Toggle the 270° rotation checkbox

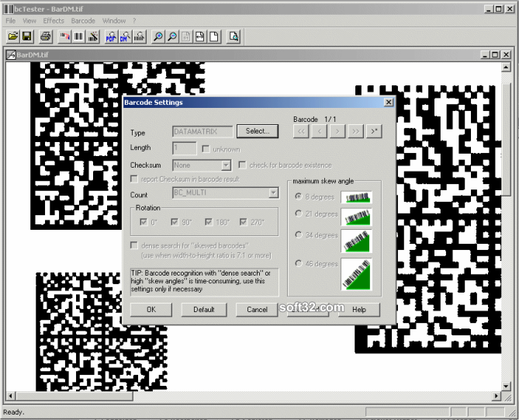[244, 221]
